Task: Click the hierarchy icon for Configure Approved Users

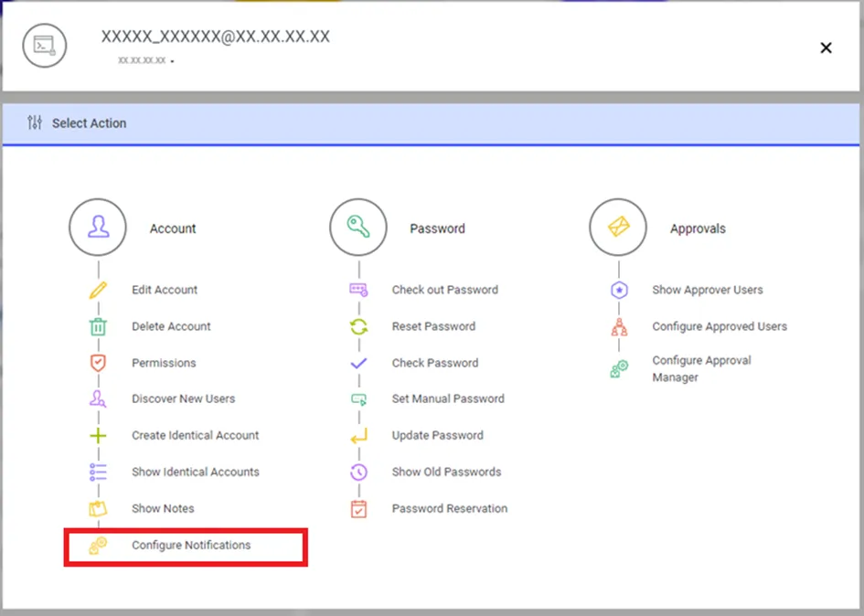Action: 619,326
